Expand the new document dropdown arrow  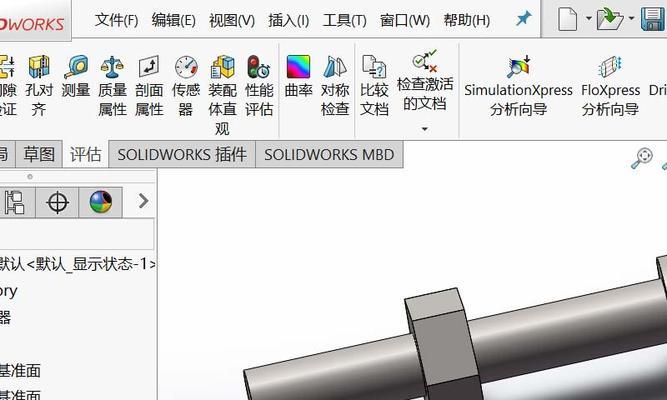[x=589, y=18]
